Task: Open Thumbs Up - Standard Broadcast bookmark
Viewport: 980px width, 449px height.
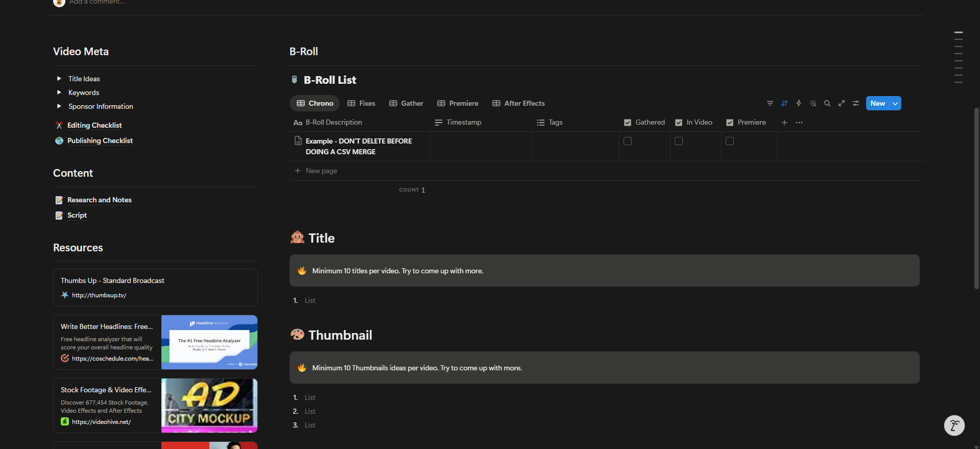Action: pos(155,288)
